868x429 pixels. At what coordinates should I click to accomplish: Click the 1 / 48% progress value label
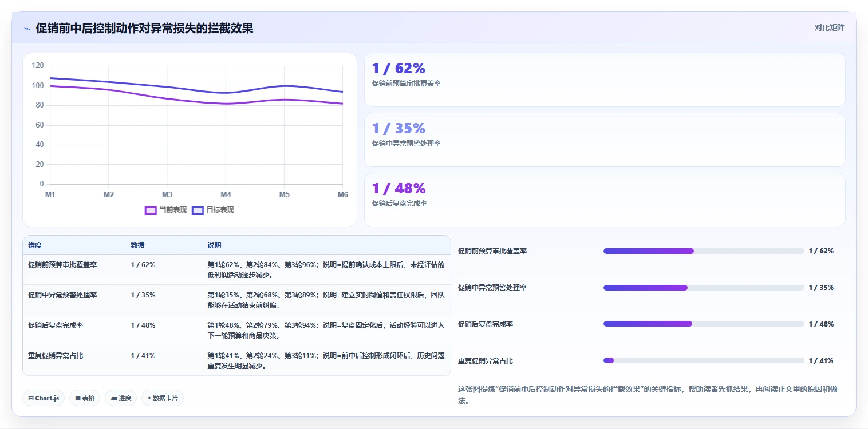tap(820, 324)
